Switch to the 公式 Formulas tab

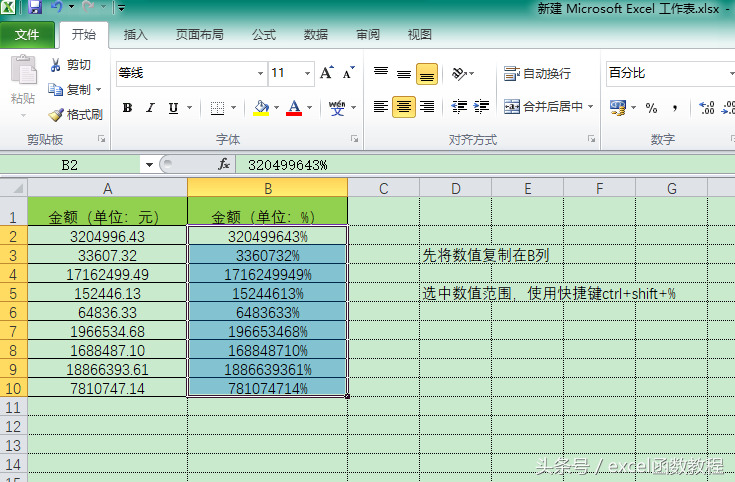click(263, 35)
